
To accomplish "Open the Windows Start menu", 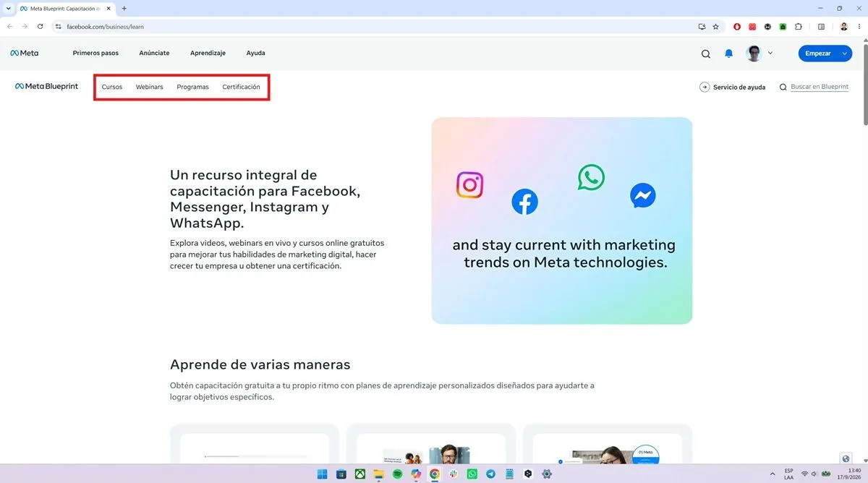I will coord(322,474).
